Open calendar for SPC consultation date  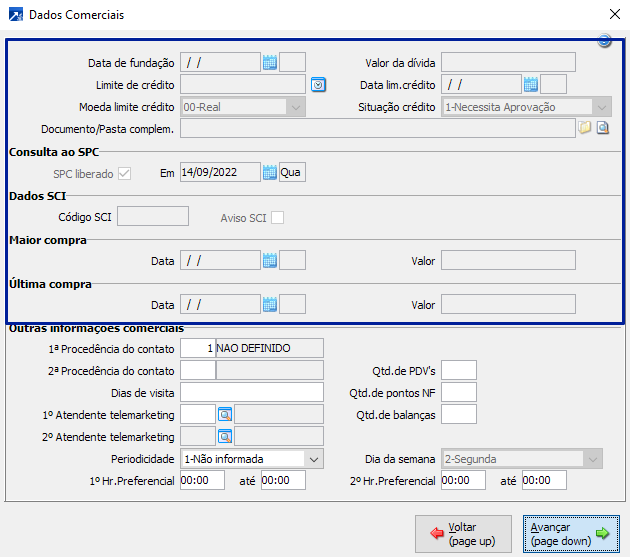(269, 172)
